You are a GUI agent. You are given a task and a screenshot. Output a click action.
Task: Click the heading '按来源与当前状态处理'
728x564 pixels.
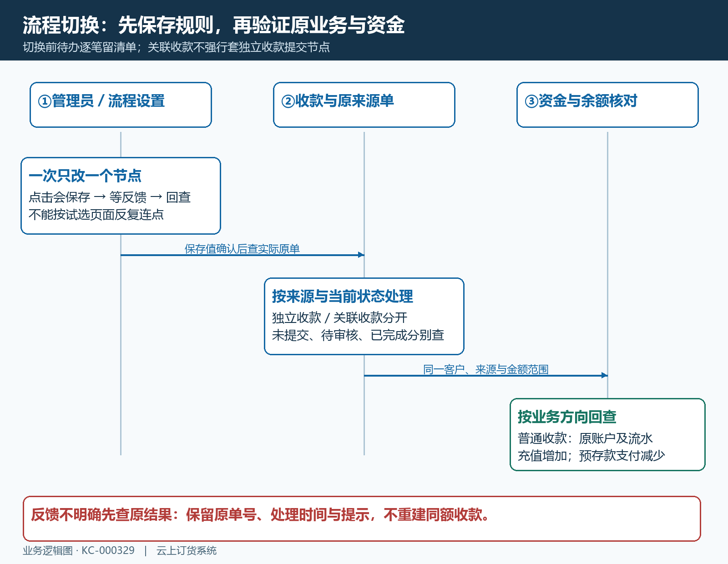click(342, 296)
